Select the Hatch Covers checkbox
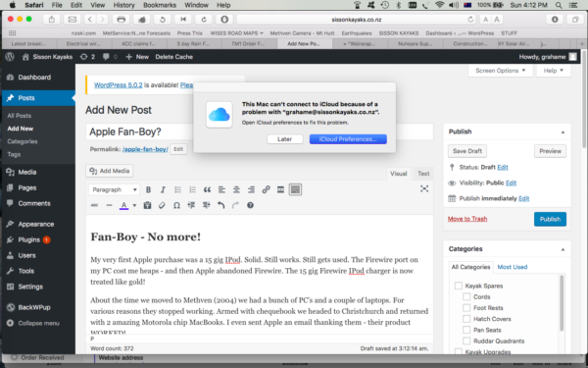588x368 pixels. point(466,319)
